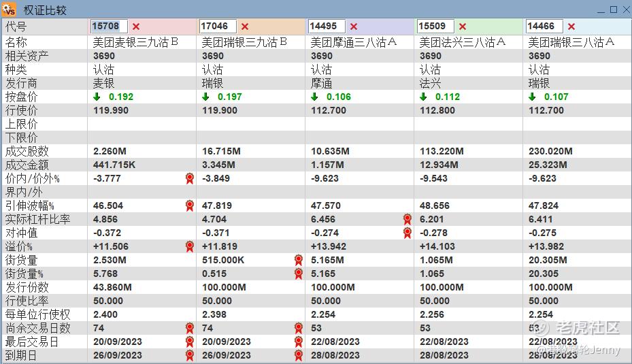The width and height of the screenshot is (632, 364).
Task: Click green down arrow next to 0.107
Action: pyautogui.click(x=532, y=97)
